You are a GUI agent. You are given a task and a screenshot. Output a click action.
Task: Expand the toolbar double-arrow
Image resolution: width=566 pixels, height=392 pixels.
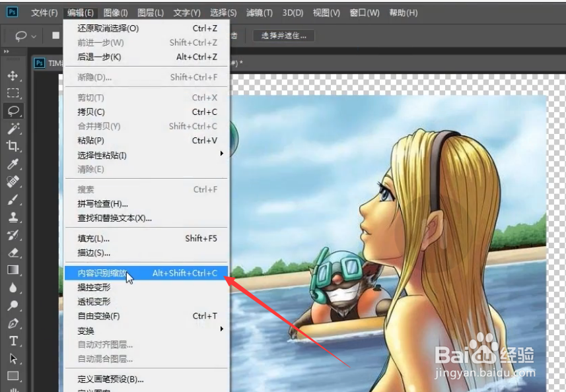pyautogui.click(x=7, y=51)
